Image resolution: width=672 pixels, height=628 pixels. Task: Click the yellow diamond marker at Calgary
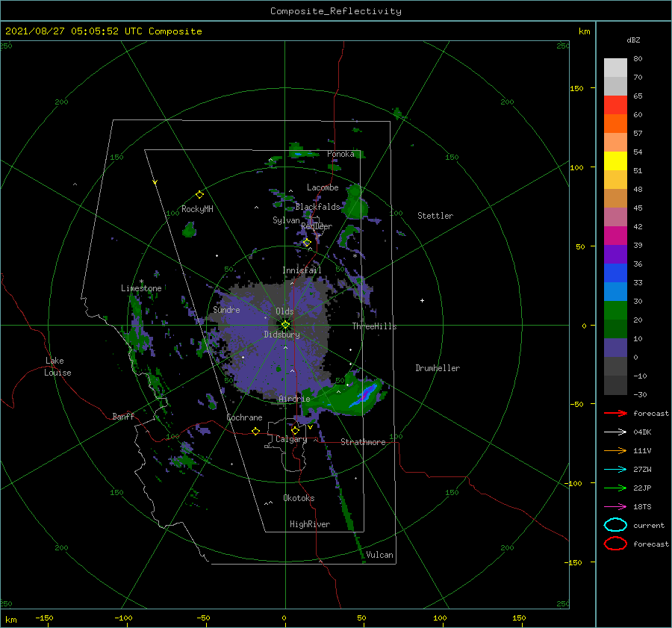[x=295, y=430]
